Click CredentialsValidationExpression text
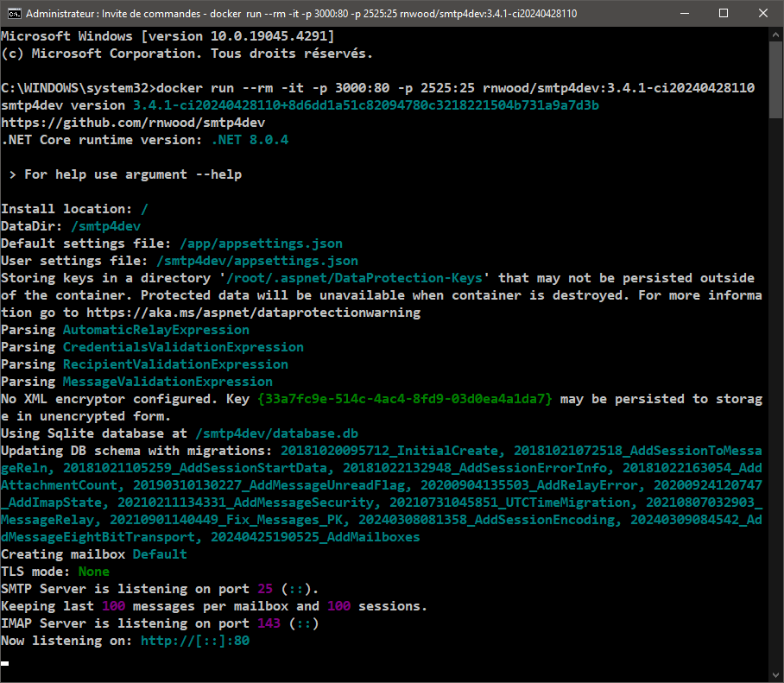The width and height of the screenshot is (784, 683). pos(184,347)
